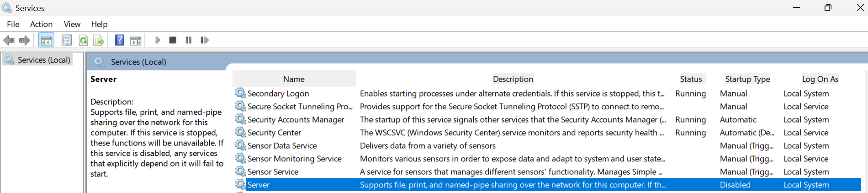
Task: Toggle the Show/Hide Console Tree icon
Action: click(46, 40)
